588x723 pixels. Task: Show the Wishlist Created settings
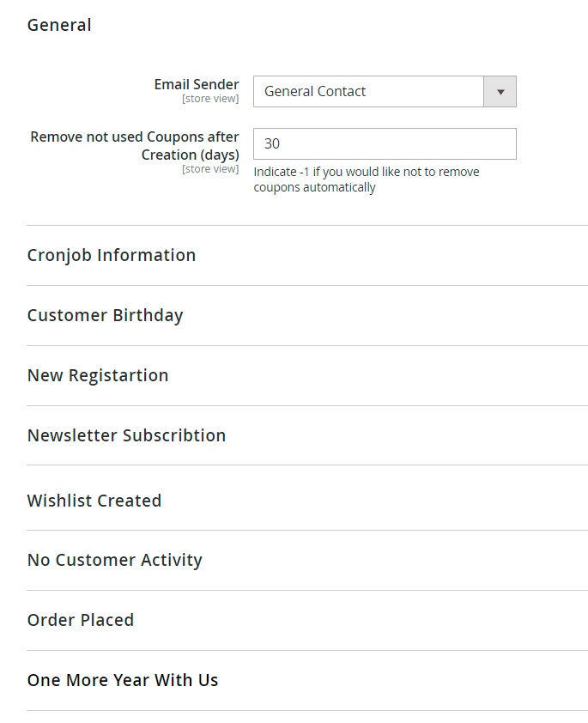tap(94, 501)
